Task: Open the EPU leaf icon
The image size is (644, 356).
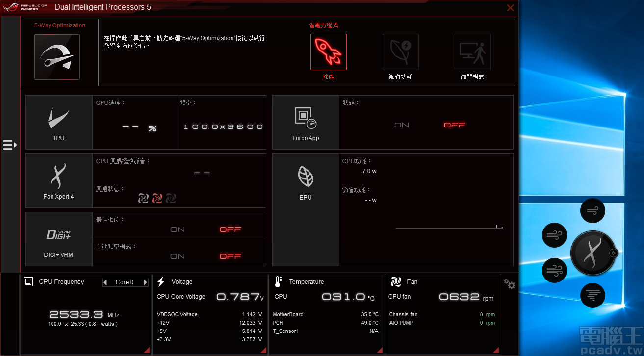Action: tap(305, 177)
